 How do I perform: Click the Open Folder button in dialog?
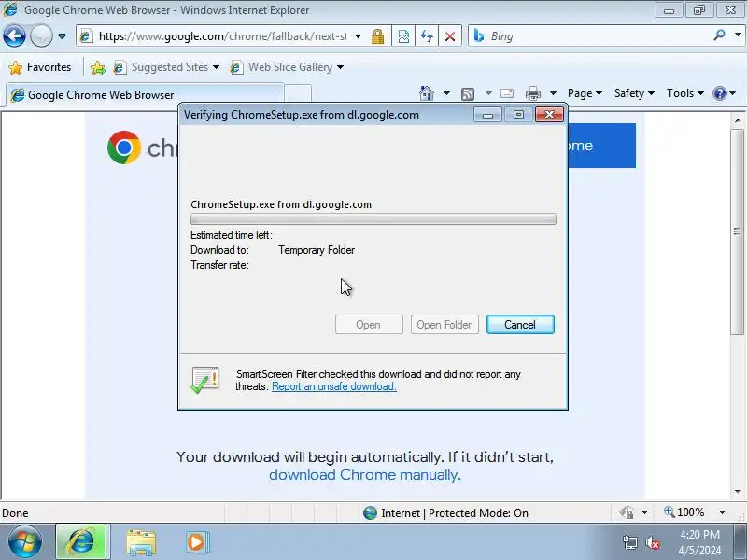click(x=444, y=324)
